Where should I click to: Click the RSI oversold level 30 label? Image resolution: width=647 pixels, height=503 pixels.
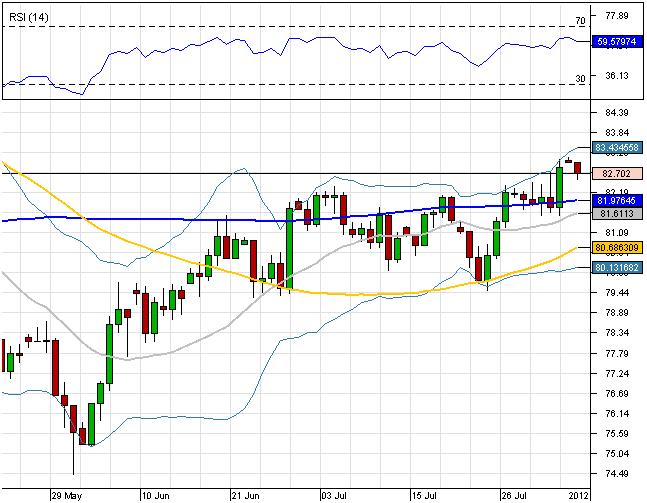[x=580, y=78]
